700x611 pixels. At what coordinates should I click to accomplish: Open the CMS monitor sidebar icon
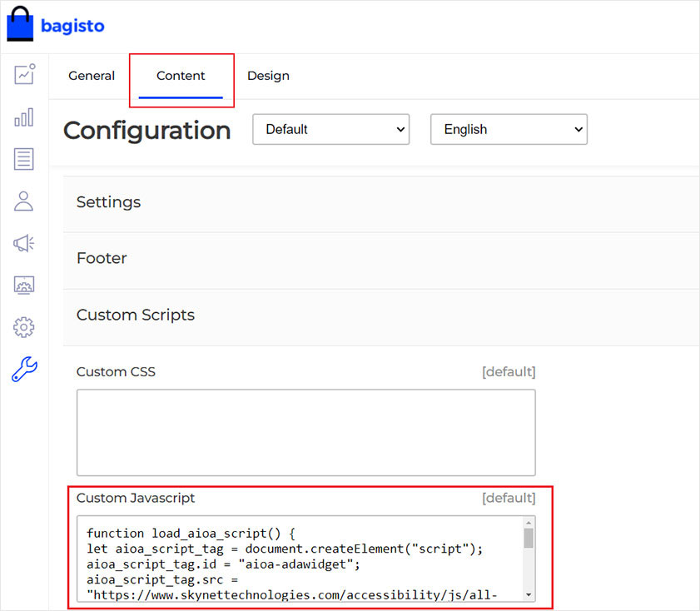coord(24,286)
